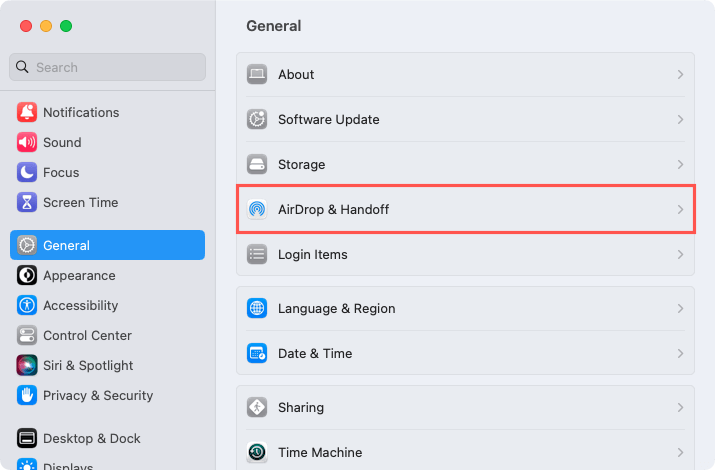Expand the About row chevron
This screenshot has height=470, width=715.
680,74
